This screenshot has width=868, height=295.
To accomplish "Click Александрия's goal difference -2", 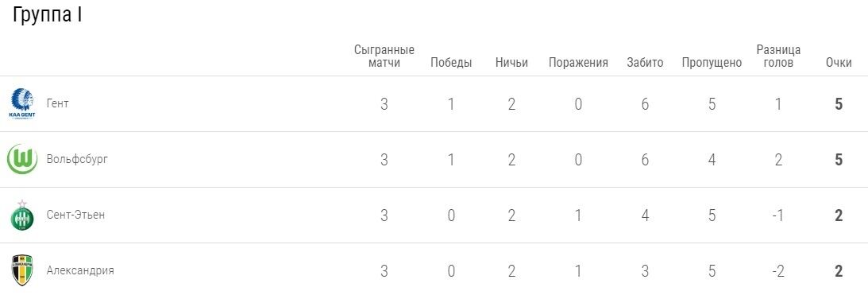I will (x=777, y=270).
